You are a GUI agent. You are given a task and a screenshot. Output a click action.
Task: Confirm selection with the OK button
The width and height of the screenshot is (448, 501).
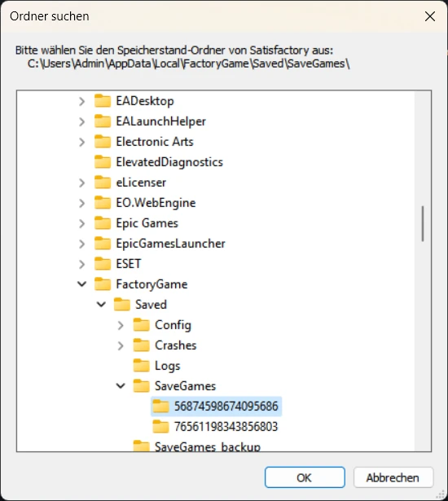click(305, 477)
